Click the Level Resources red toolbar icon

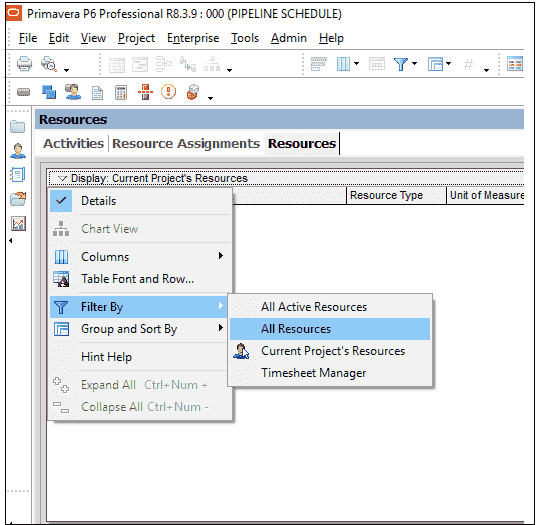(145, 92)
